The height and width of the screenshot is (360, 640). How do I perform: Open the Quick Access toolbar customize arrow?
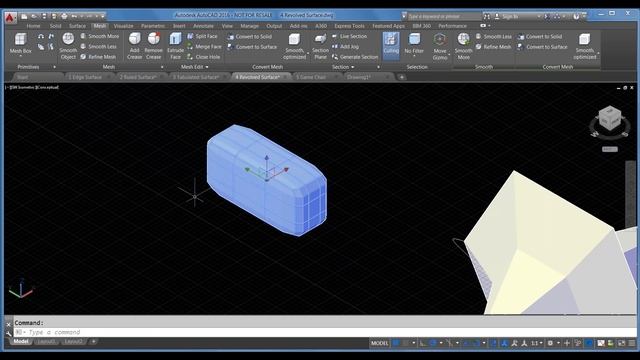tap(102, 16)
